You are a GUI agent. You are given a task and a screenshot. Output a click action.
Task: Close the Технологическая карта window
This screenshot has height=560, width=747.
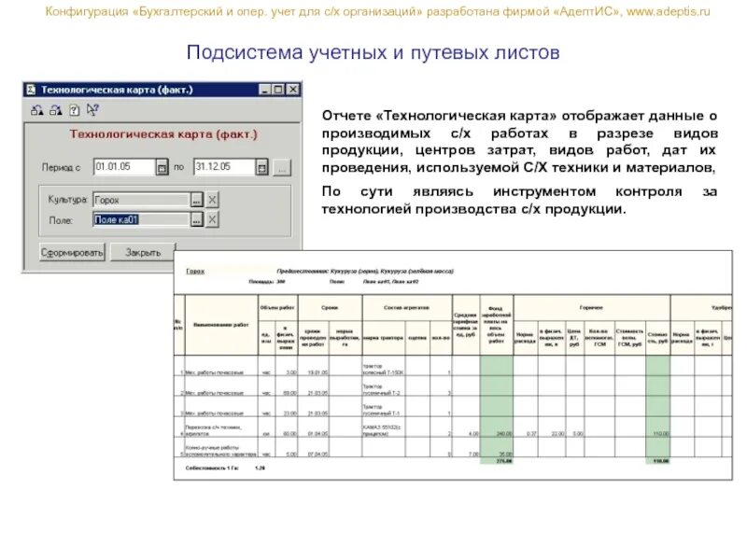293,90
